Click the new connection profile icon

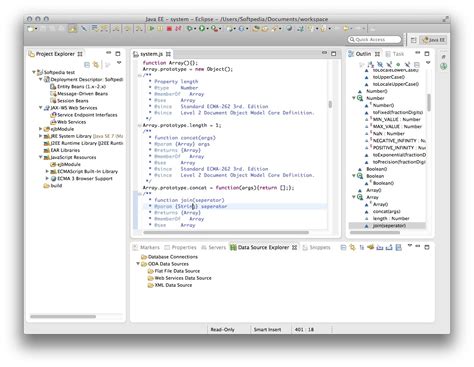click(x=370, y=247)
